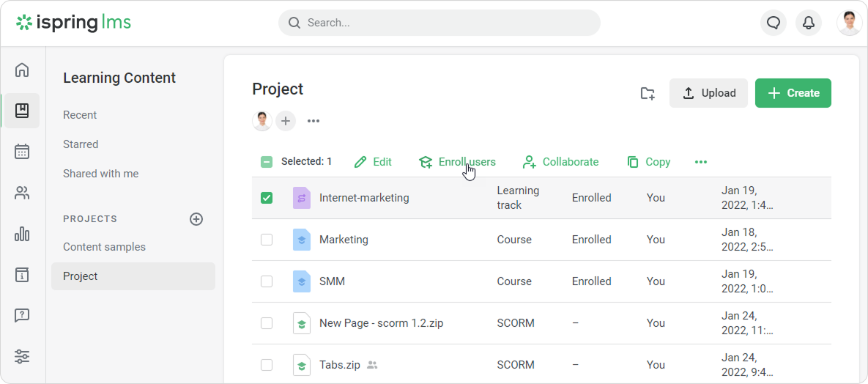Expand the more actions menu after Copy

pos(701,162)
